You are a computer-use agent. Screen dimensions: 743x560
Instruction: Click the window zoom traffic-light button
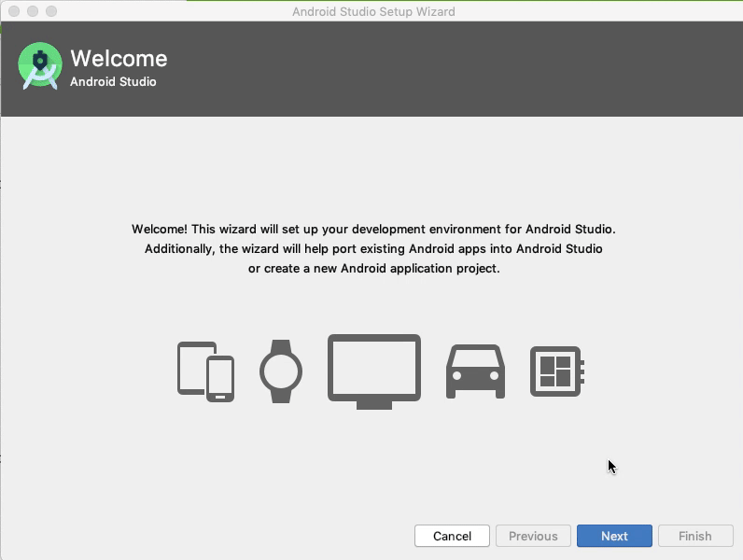51,11
